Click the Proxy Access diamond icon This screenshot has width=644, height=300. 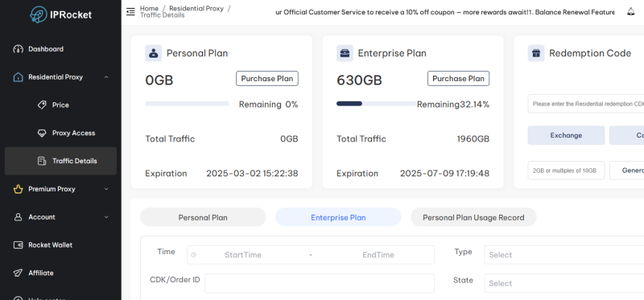pyautogui.click(x=42, y=133)
